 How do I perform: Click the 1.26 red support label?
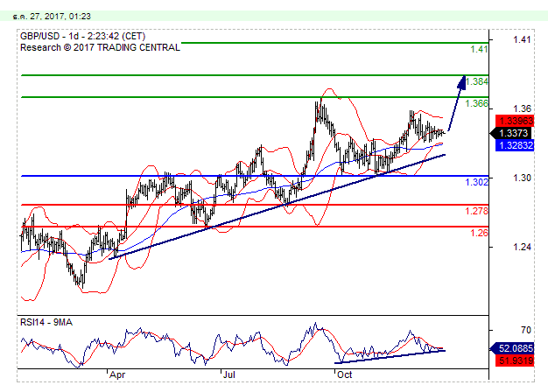(480, 233)
